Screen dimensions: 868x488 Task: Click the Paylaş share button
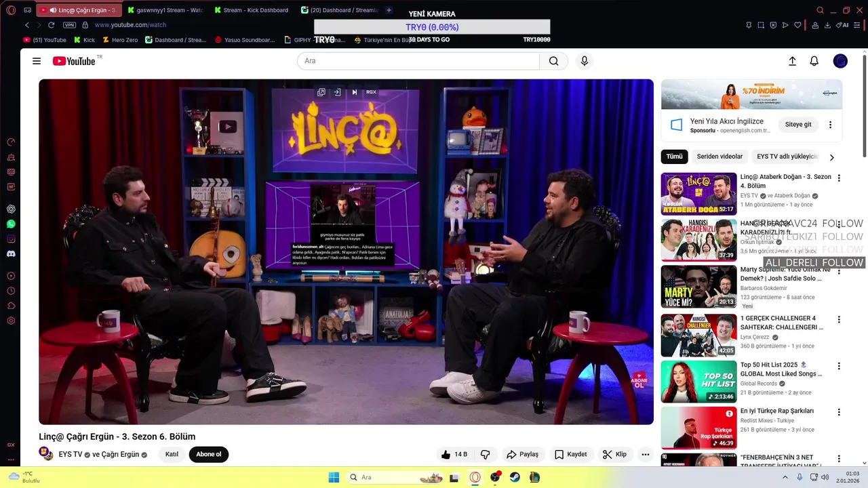[523, 454]
